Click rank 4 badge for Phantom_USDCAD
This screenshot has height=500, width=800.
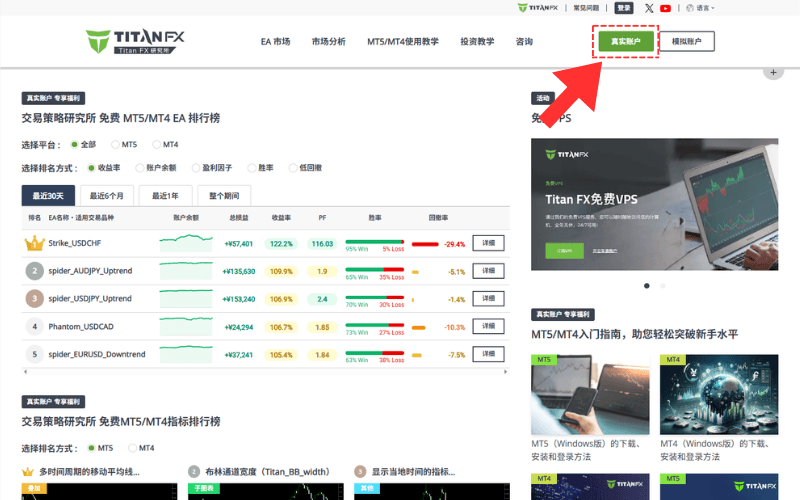coord(34,327)
